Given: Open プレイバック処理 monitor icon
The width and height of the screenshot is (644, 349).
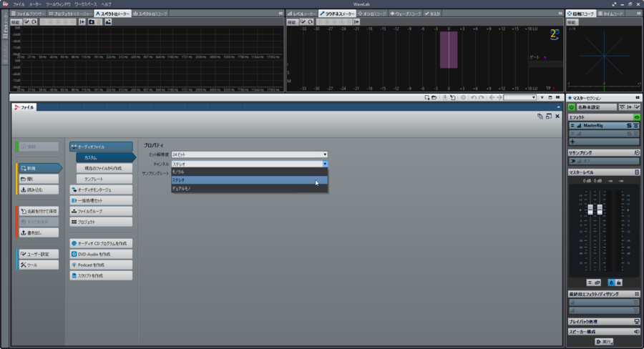Looking at the screenshot, I should click(637, 322).
